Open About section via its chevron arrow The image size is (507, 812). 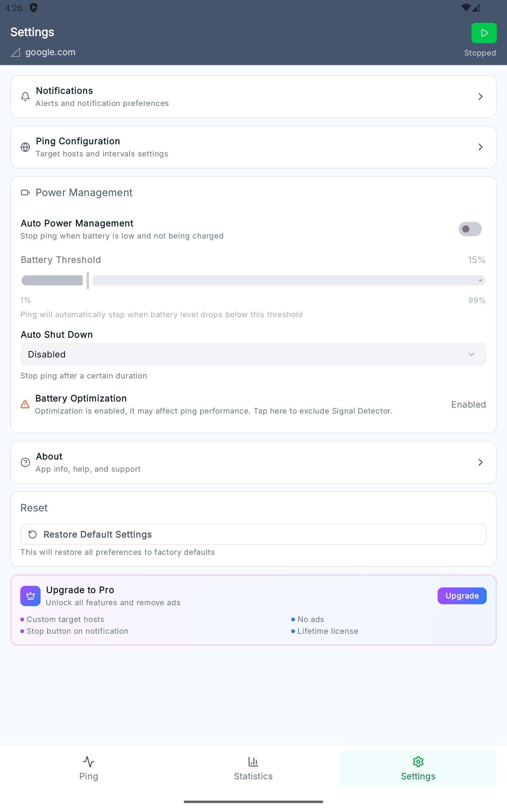[x=480, y=462]
